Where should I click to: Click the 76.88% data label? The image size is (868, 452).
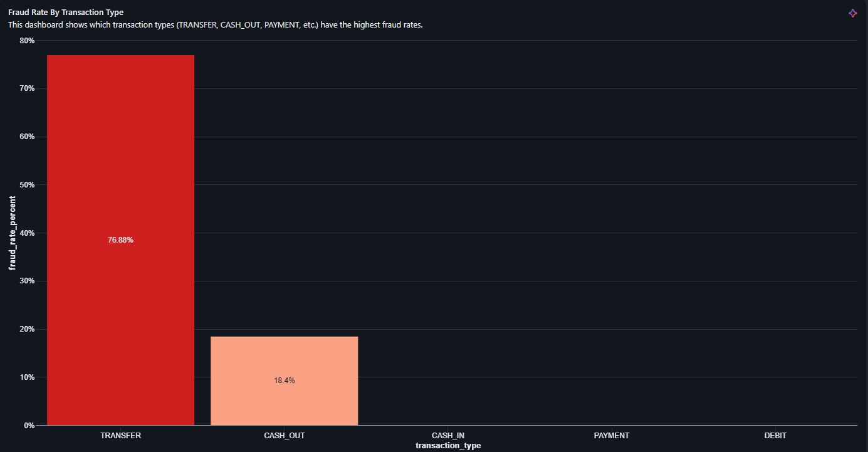[x=120, y=240]
